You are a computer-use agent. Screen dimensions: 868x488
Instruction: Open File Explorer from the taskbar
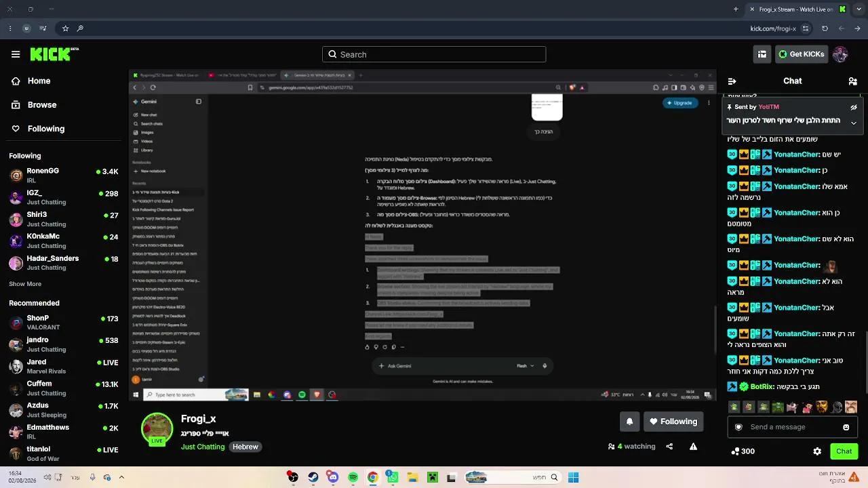point(412,477)
